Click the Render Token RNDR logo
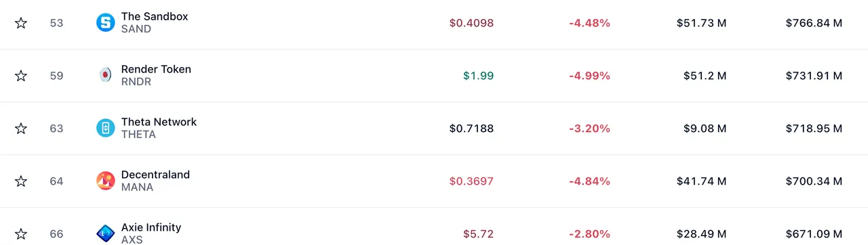 coord(106,75)
